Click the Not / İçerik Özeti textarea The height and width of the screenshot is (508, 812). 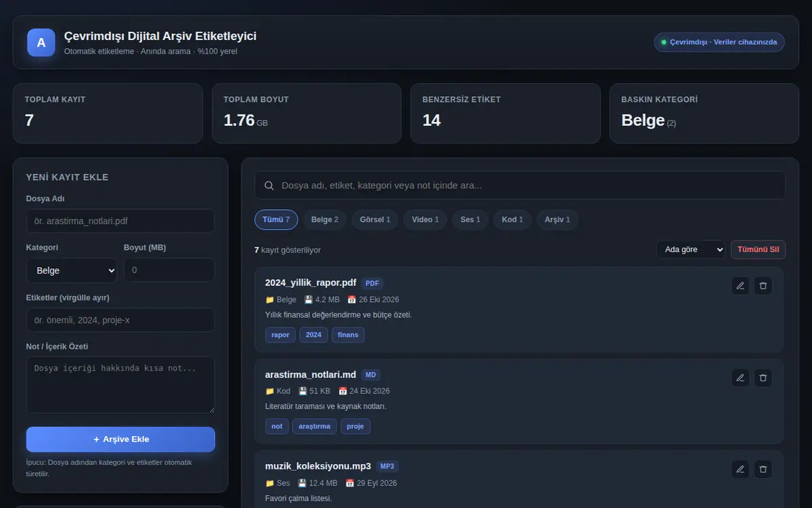point(120,385)
